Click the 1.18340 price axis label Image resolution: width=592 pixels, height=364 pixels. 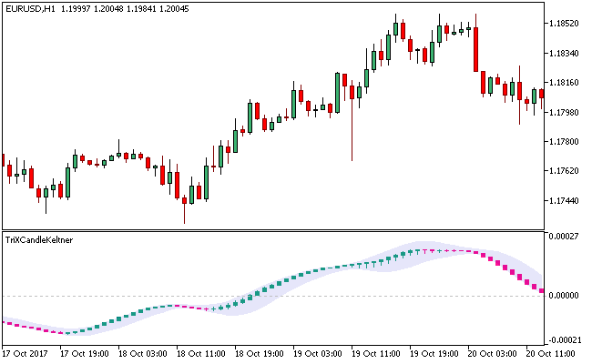[564, 53]
